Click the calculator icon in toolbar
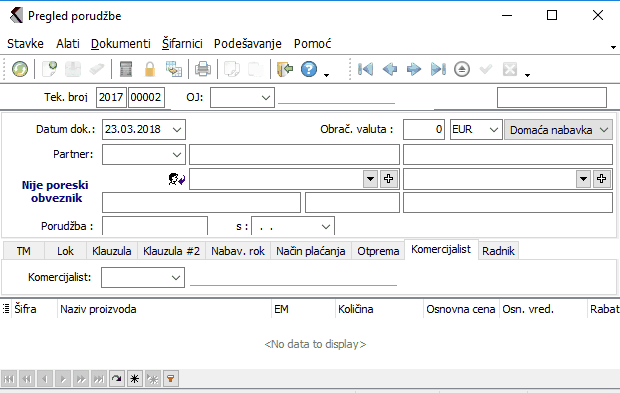 pos(126,69)
